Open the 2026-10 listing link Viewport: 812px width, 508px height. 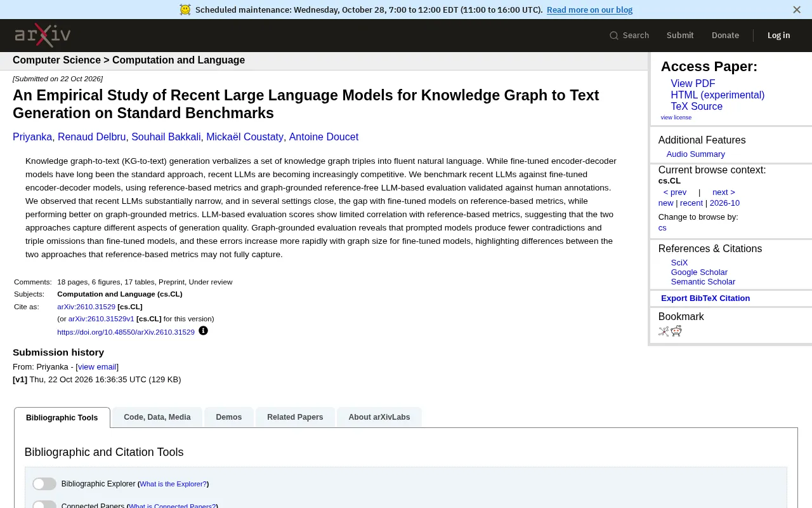coord(724,203)
